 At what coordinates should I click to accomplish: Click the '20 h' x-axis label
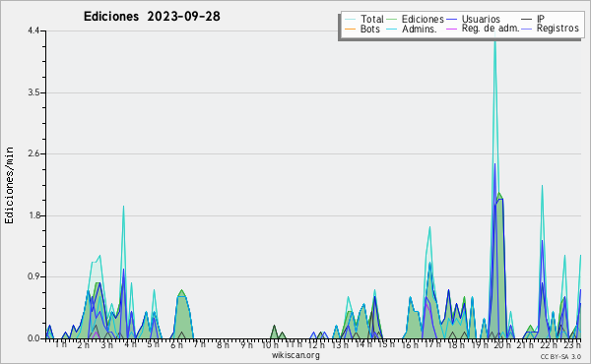tap(502, 344)
